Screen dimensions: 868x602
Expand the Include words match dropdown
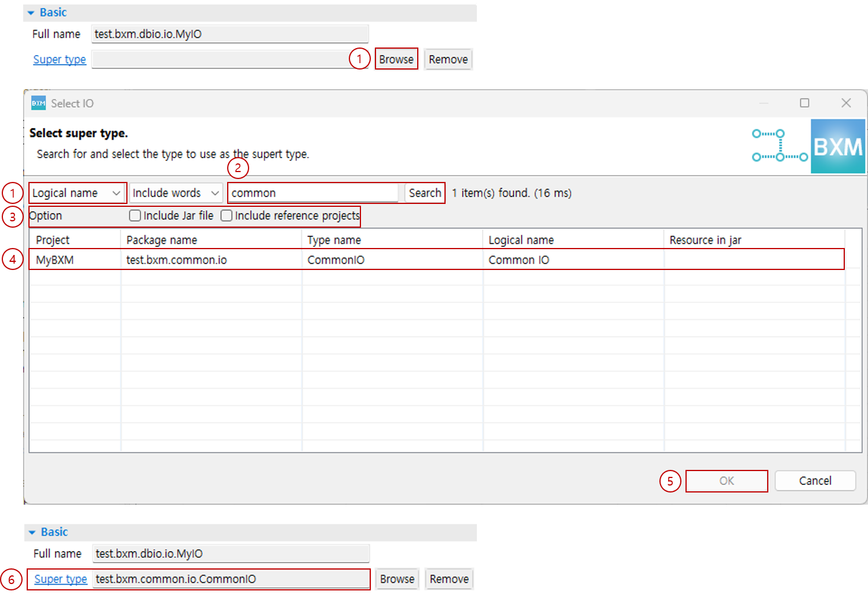click(x=176, y=193)
